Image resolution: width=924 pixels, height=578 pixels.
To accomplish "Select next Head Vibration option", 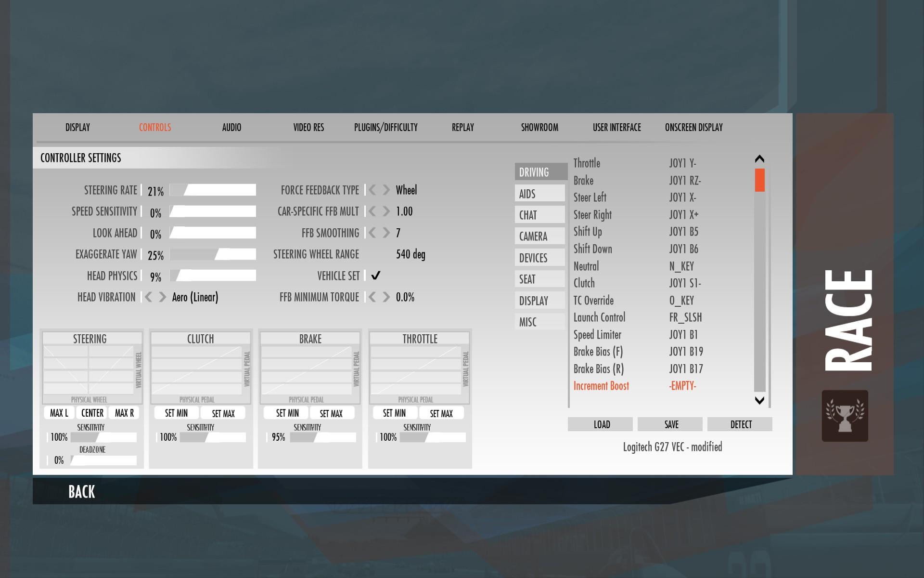I will coord(163,297).
